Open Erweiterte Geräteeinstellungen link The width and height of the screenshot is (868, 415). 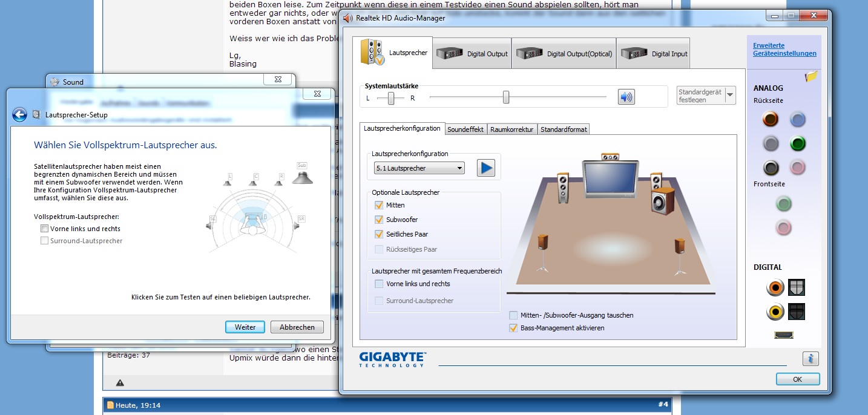784,49
